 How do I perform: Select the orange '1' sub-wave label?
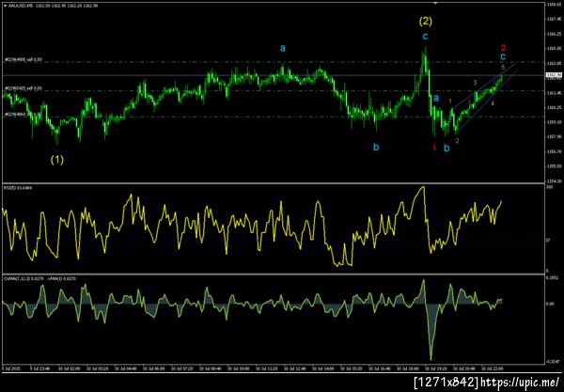pyautogui.click(x=450, y=102)
